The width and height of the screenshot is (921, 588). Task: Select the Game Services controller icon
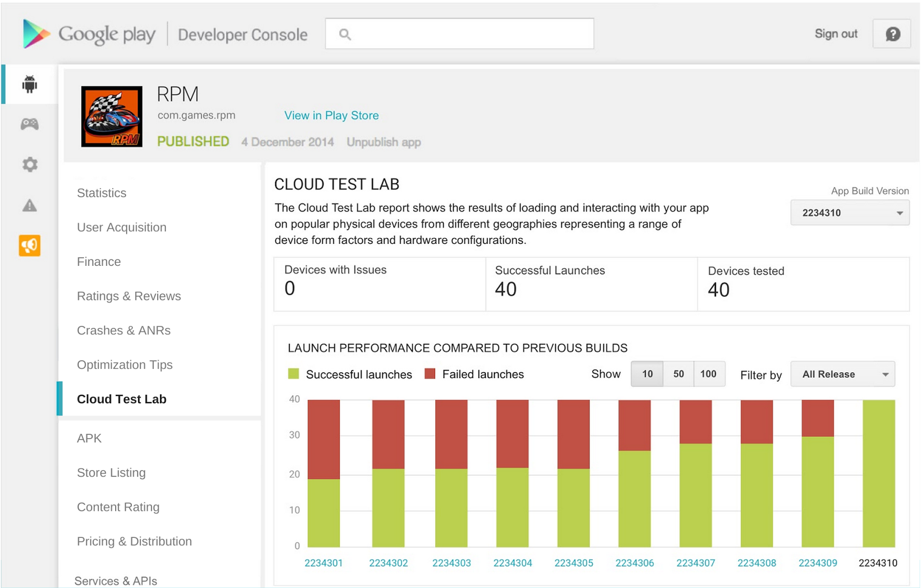[29, 124]
